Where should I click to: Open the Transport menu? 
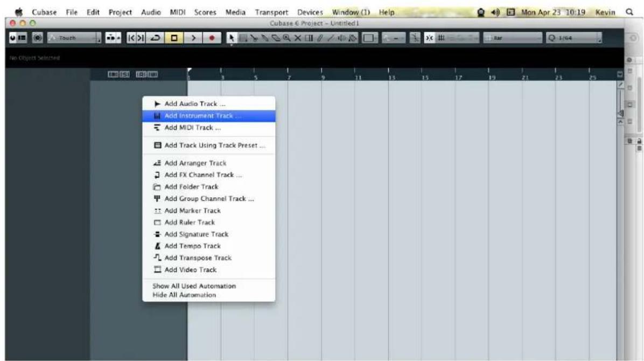271,12
